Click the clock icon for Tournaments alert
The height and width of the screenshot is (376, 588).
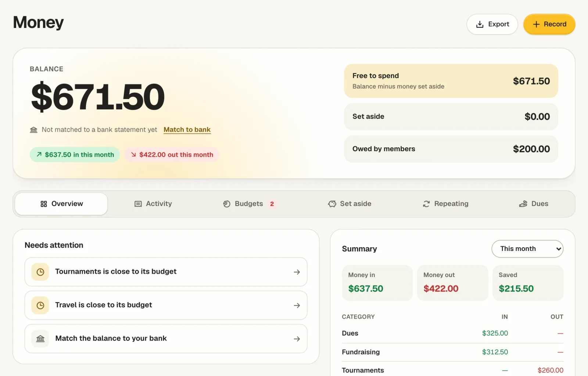coord(40,272)
